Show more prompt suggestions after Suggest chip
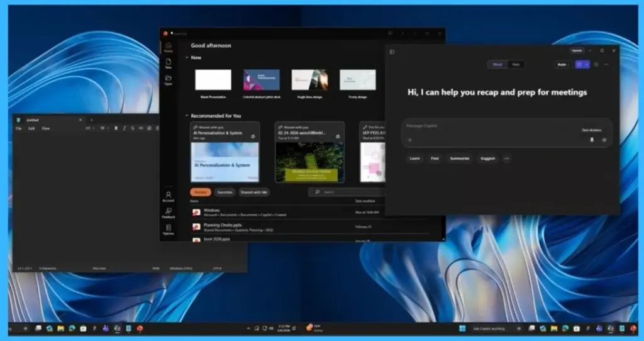Viewport: 644px width, 341px height. (x=507, y=159)
